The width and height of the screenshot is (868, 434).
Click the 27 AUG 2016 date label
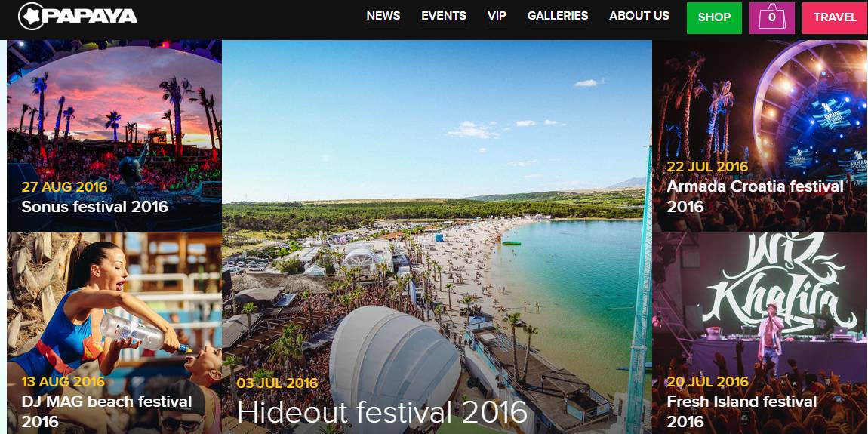click(64, 186)
